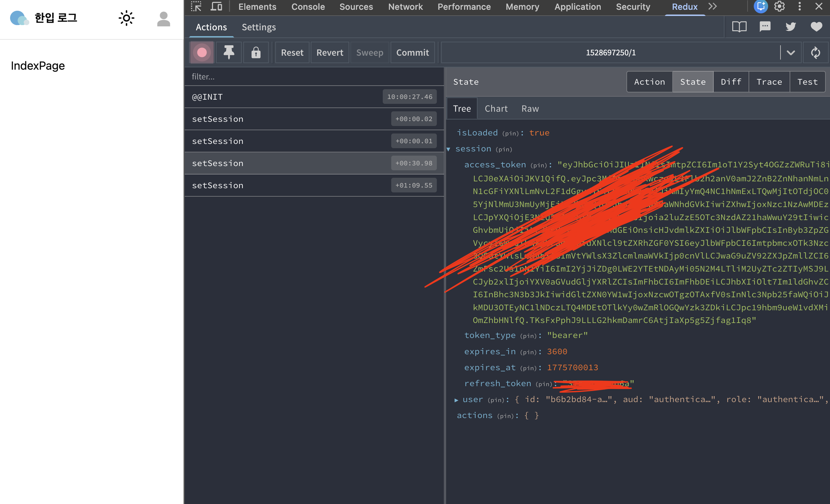
Task: Collapse the session tree node
Action: [448, 149]
